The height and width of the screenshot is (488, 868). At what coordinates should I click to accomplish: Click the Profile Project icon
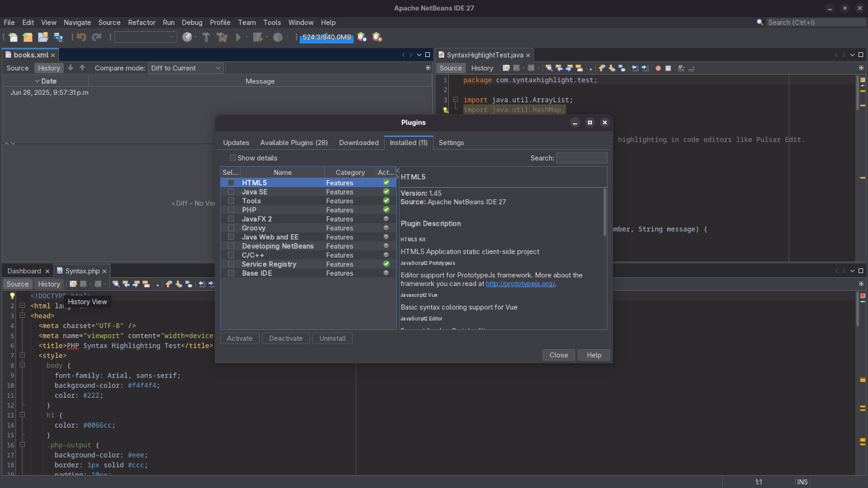[x=277, y=37]
